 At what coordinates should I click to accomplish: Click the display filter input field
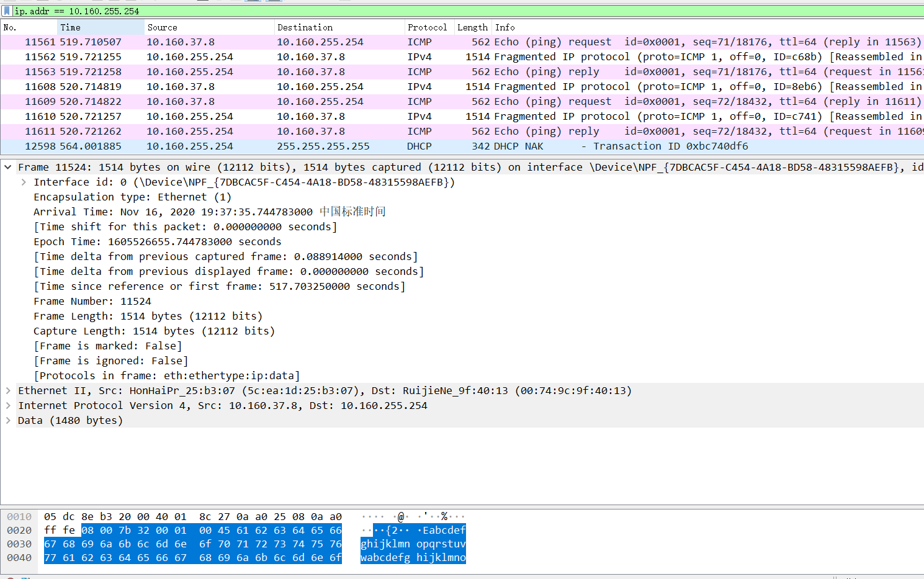[x=468, y=11]
